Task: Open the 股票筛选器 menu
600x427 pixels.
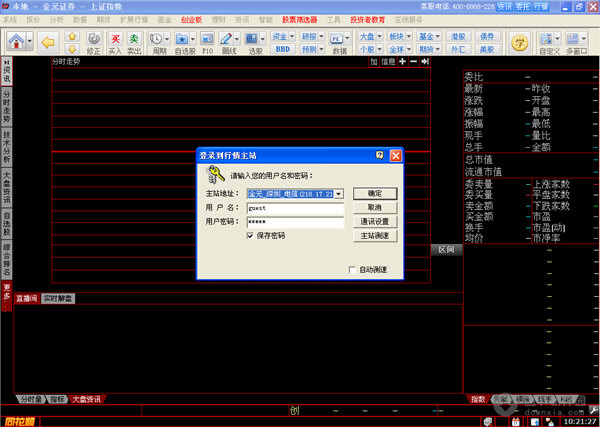Action: click(300, 20)
